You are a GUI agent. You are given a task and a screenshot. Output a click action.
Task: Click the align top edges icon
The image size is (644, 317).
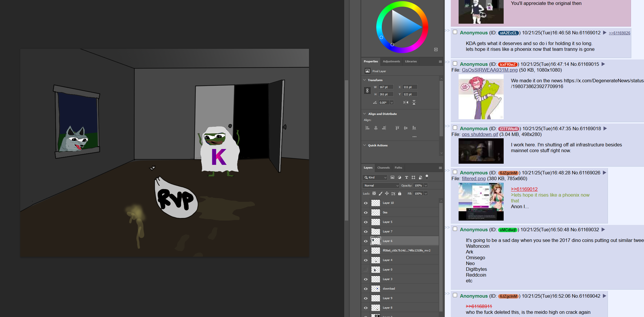pos(397,128)
